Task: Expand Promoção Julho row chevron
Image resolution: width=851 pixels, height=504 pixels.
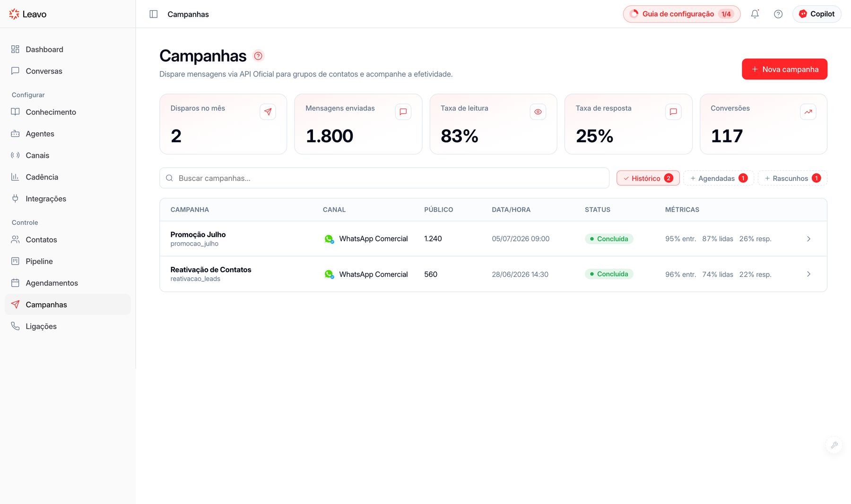Action: click(809, 239)
